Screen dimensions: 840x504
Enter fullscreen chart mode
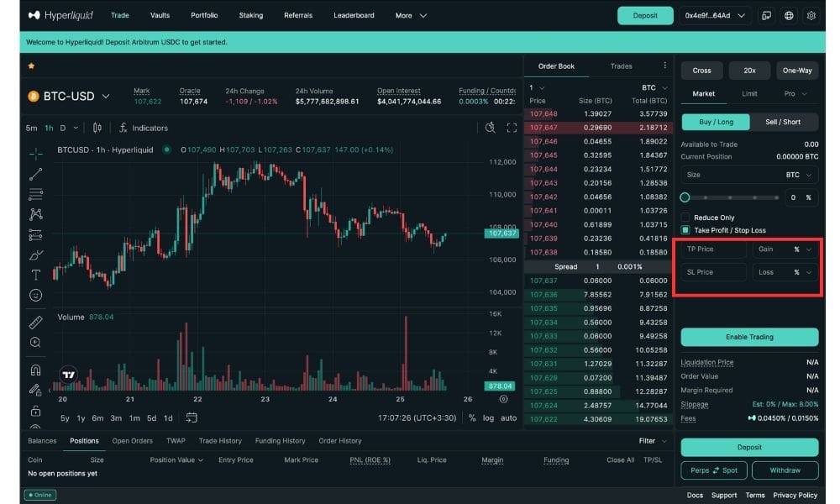(x=512, y=128)
